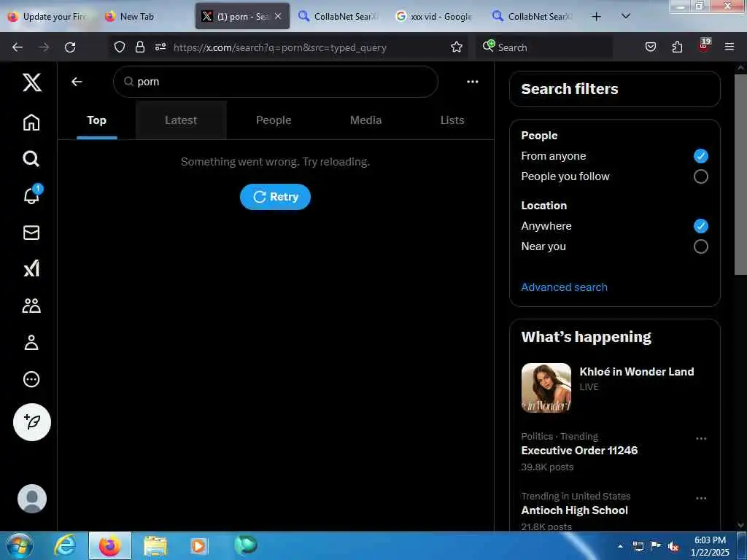Open three-dot menu next to search box
747x560 pixels.
point(472,82)
